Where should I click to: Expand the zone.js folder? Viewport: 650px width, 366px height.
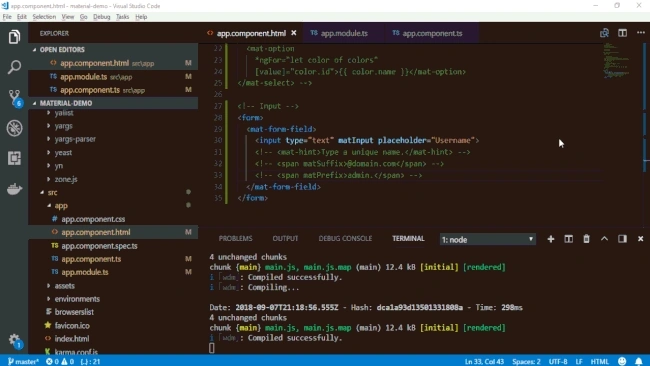click(65, 179)
